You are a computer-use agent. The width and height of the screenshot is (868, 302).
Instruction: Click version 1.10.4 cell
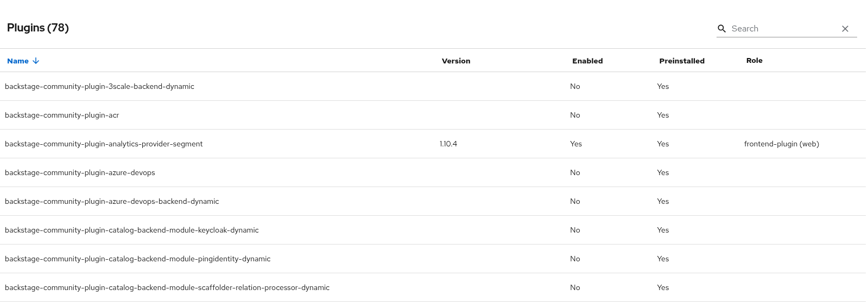pyautogui.click(x=448, y=144)
